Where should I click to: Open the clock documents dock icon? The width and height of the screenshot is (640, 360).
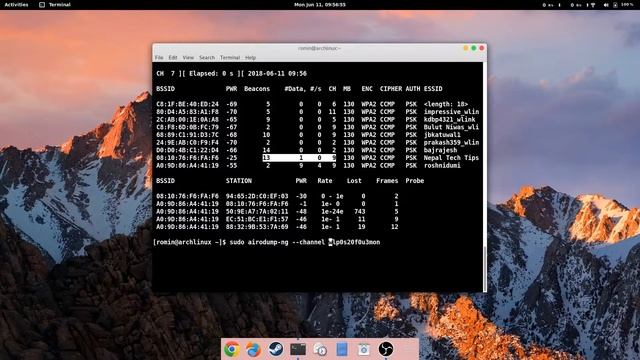[320, 349]
